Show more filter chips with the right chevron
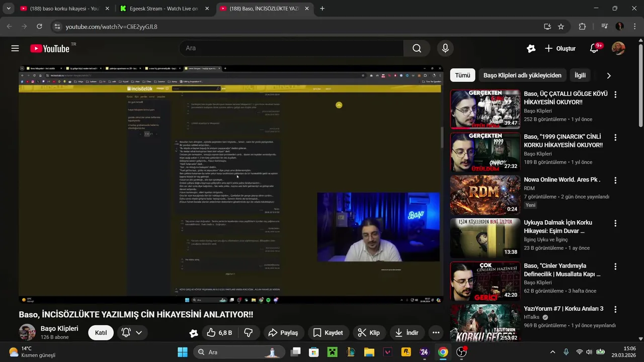Viewport: 644px width, 362px height. (x=608, y=75)
